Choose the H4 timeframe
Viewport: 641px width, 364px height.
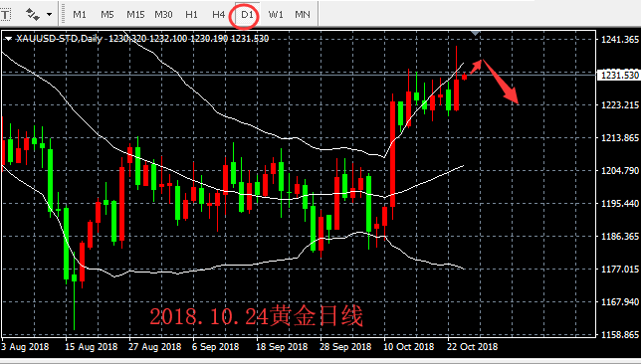click(x=218, y=15)
